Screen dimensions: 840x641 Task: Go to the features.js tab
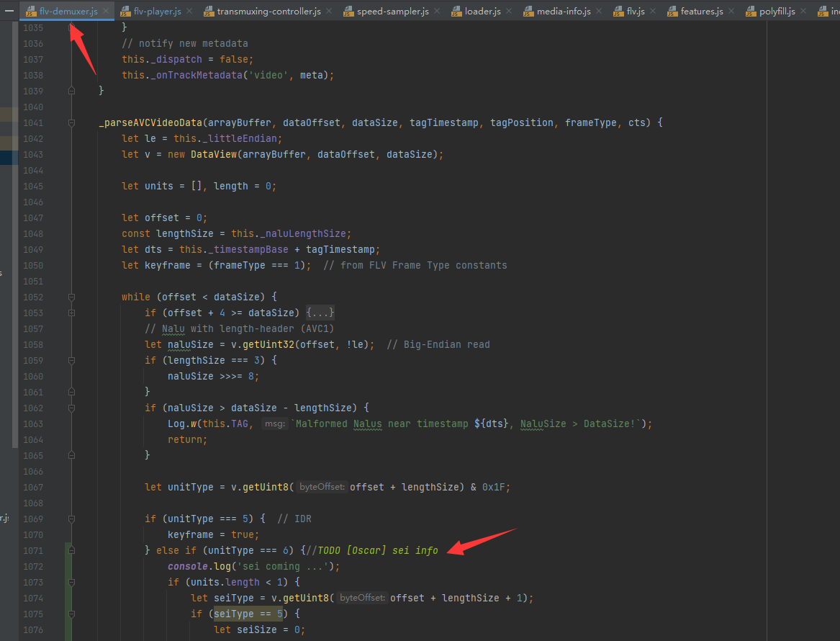tap(702, 12)
